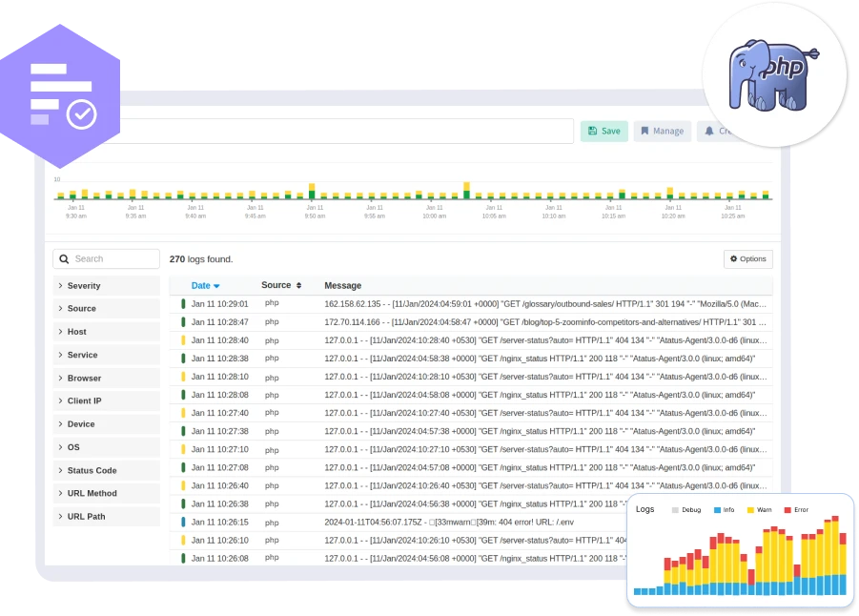Expand the Status Code filter
The image size is (859, 616).
[106, 470]
